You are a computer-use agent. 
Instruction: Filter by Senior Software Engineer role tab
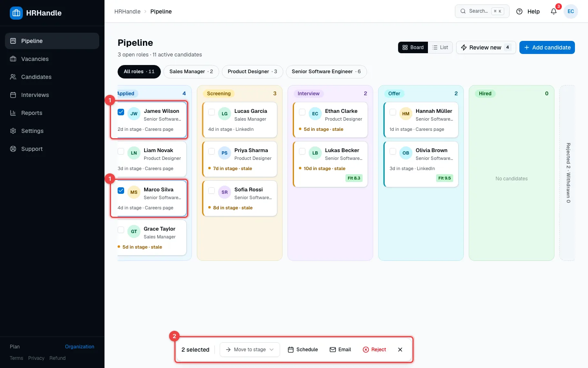click(326, 72)
